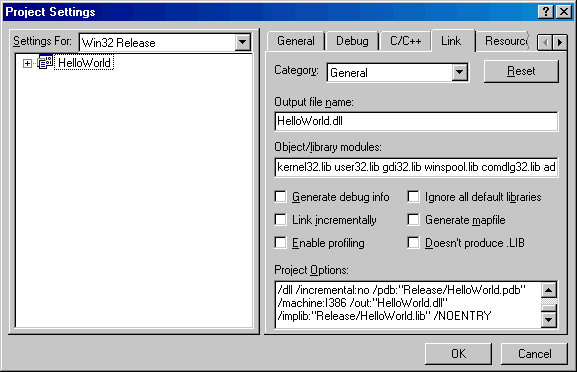Switch to the General tab
The width and height of the screenshot is (577, 372).
296,41
